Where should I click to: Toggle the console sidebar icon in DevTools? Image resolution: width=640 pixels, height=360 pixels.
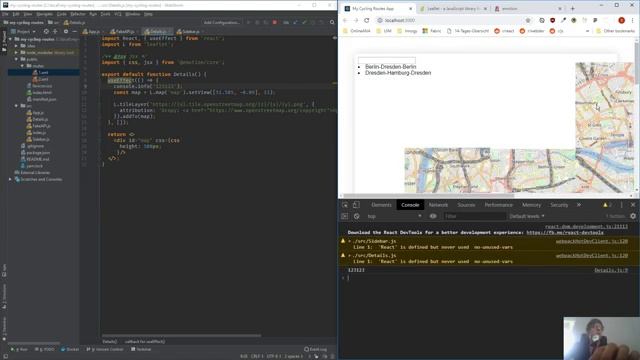pyautogui.click(x=344, y=216)
